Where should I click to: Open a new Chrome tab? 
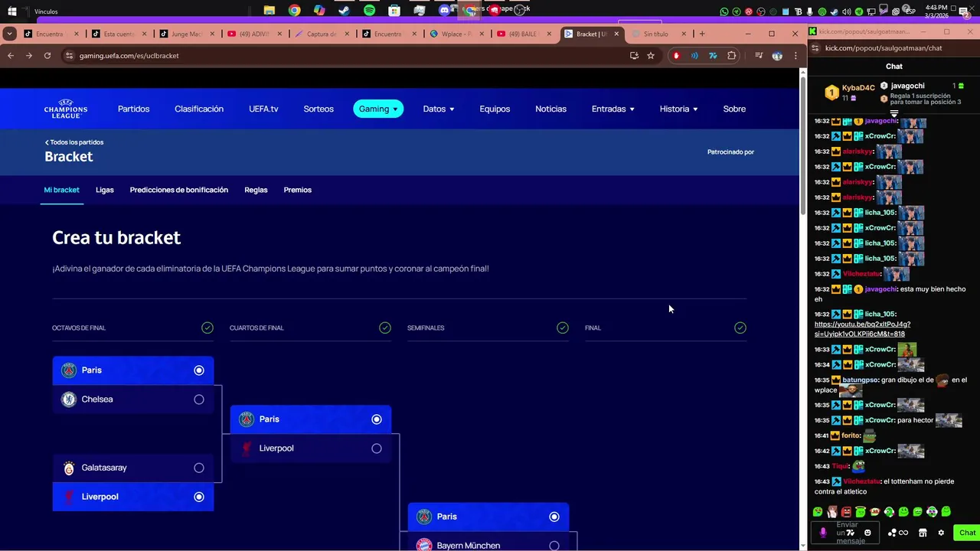pos(702,34)
